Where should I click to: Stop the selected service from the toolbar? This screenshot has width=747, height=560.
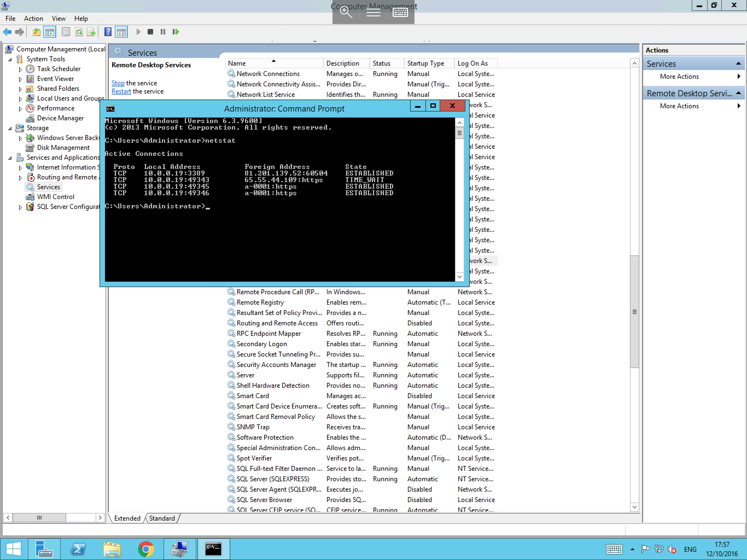point(151,32)
